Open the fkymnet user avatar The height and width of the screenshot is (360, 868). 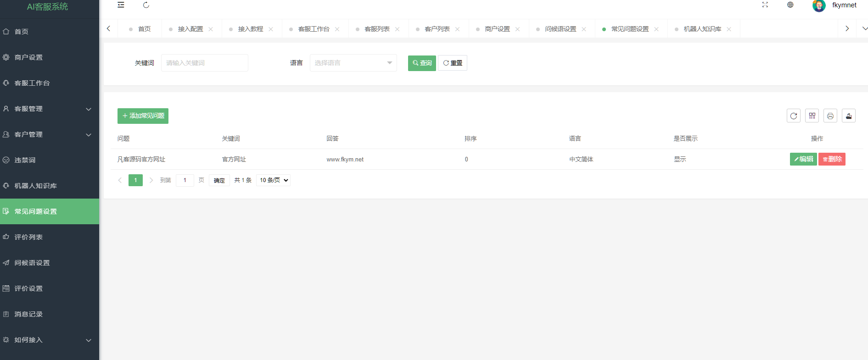pyautogui.click(x=819, y=6)
